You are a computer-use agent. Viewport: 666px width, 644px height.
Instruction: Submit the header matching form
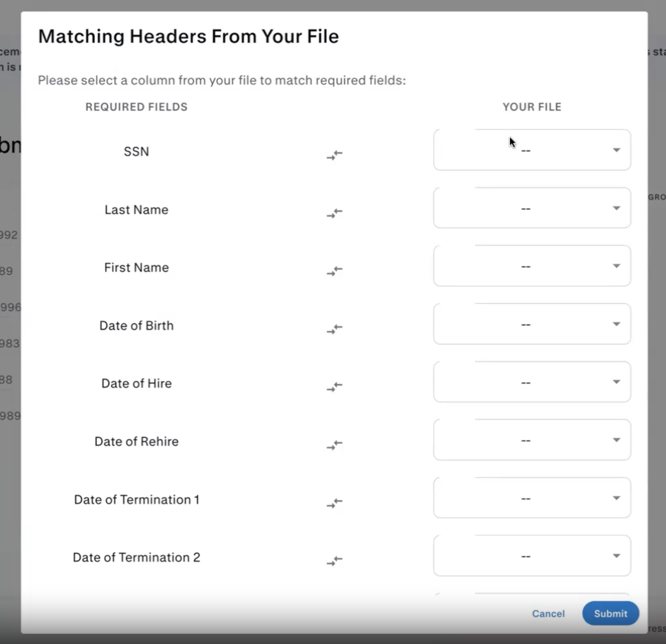(610, 613)
